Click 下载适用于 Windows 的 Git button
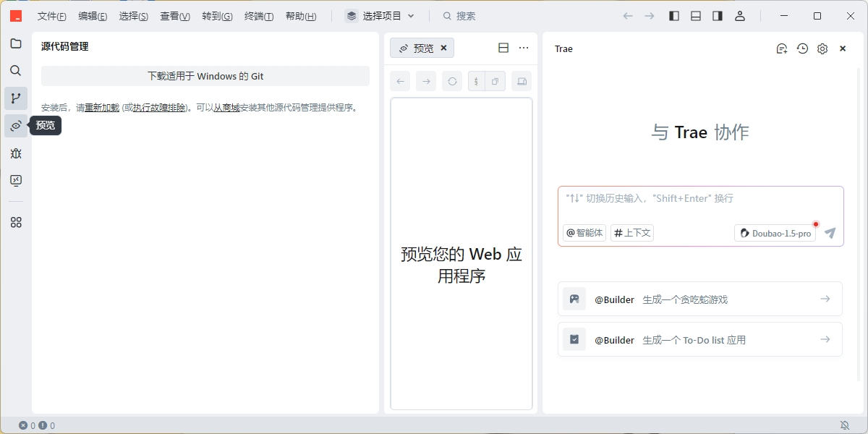Viewport: 868px width, 434px height. click(x=205, y=76)
